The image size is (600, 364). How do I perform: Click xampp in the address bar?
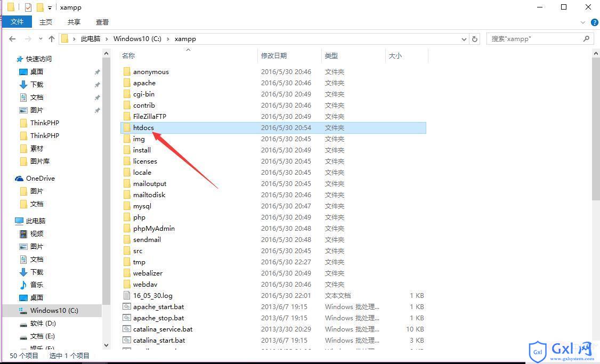point(185,39)
